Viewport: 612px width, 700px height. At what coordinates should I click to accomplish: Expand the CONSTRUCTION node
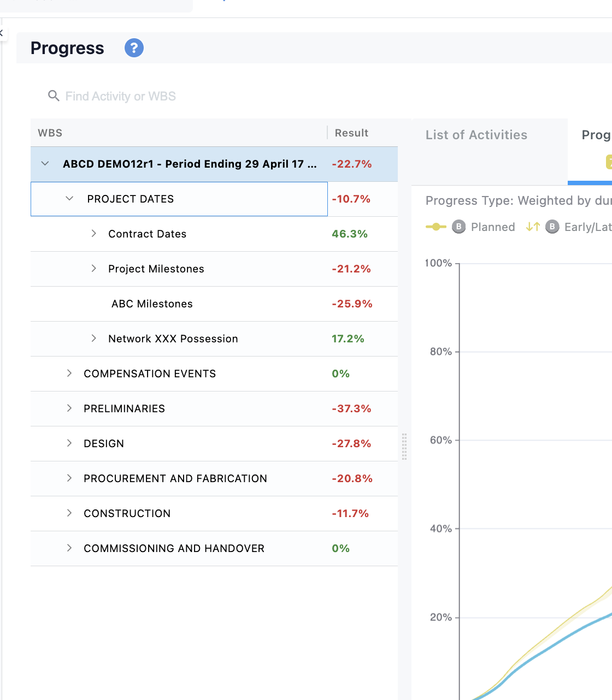click(x=69, y=513)
